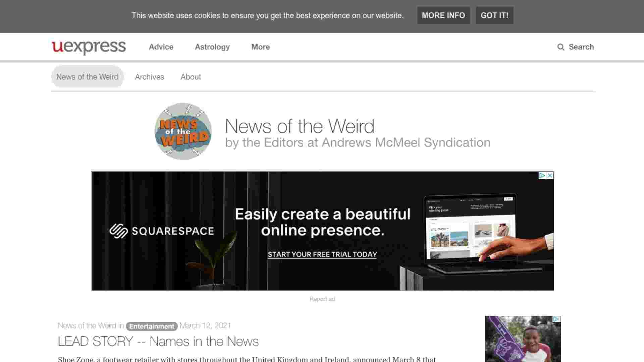This screenshot has height=362, width=644.
Task: Open the Names in the News lead story
Action: 158,342
